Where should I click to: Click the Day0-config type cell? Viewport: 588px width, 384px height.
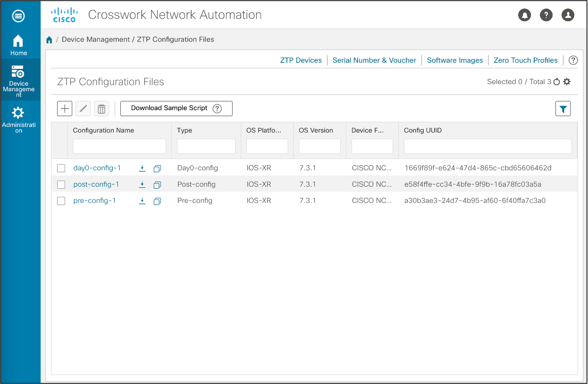pos(198,168)
